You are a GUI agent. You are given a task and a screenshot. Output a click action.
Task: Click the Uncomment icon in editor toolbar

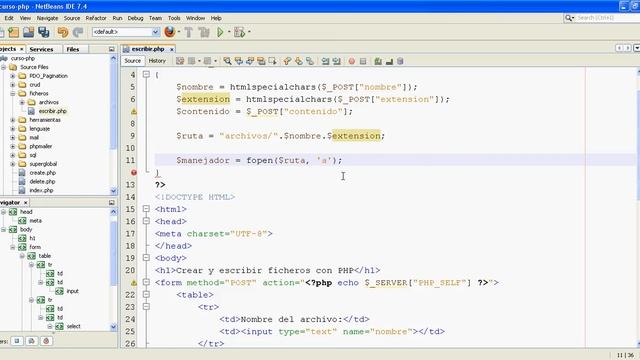pyautogui.click(x=389, y=61)
